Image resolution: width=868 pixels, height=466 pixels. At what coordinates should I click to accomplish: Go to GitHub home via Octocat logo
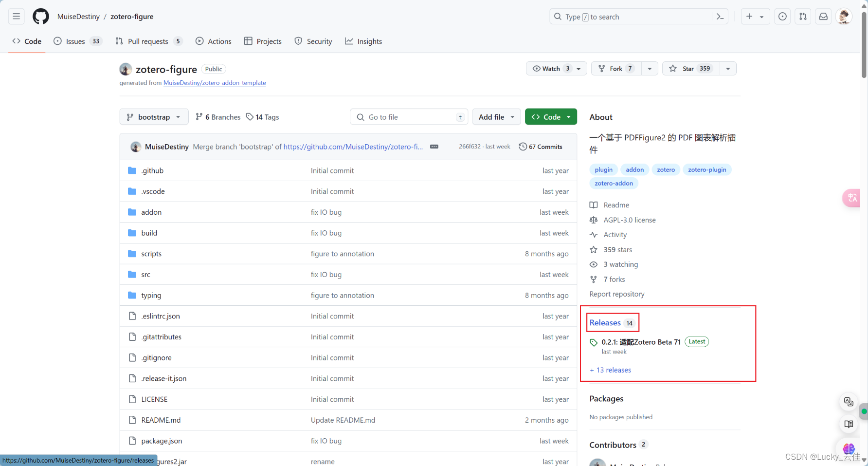click(x=41, y=17)
